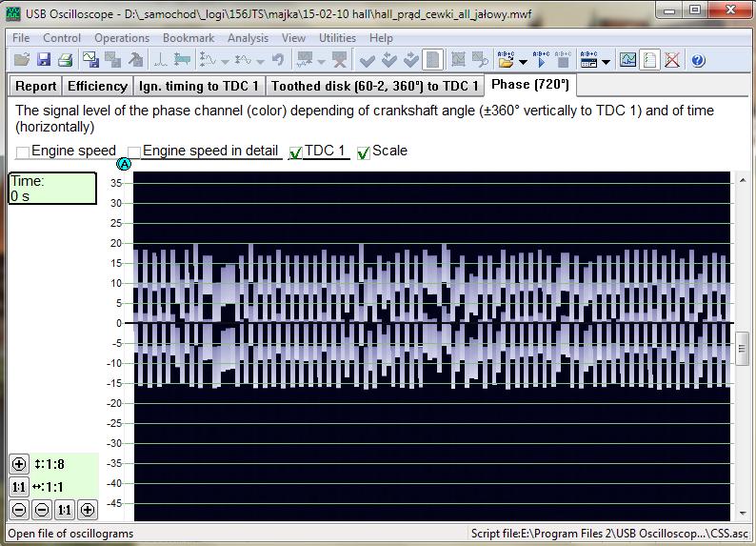Expand dropdown beside A:B+C script window icon
Screen dimensions: 756x546
tap(607, 62)
